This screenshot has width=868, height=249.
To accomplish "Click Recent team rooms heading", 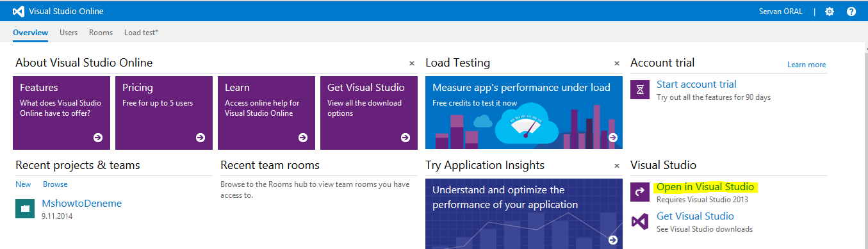I will click(x=270, y=165).
